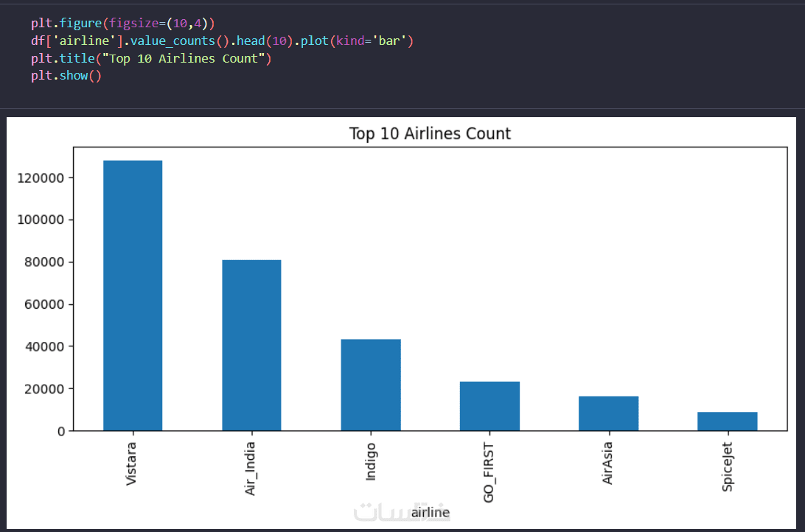Viewport: 805px width, 532px height.
Task: Click the GO_FIRST bar in the chart
Action: point(489,406)
